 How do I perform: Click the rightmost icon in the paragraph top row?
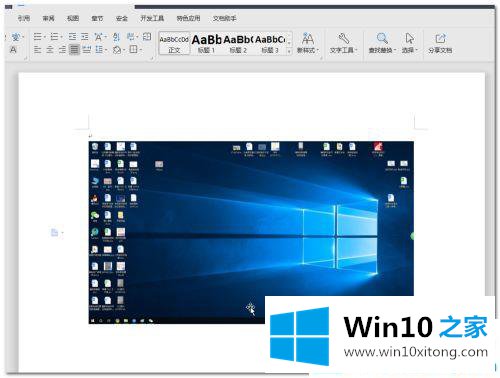(x=147, y=37)
